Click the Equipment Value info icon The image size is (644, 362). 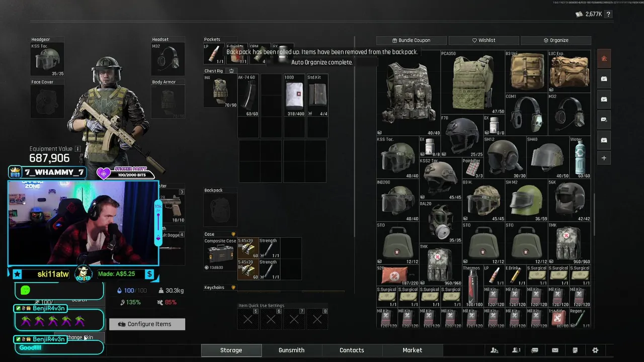(77, 149)
